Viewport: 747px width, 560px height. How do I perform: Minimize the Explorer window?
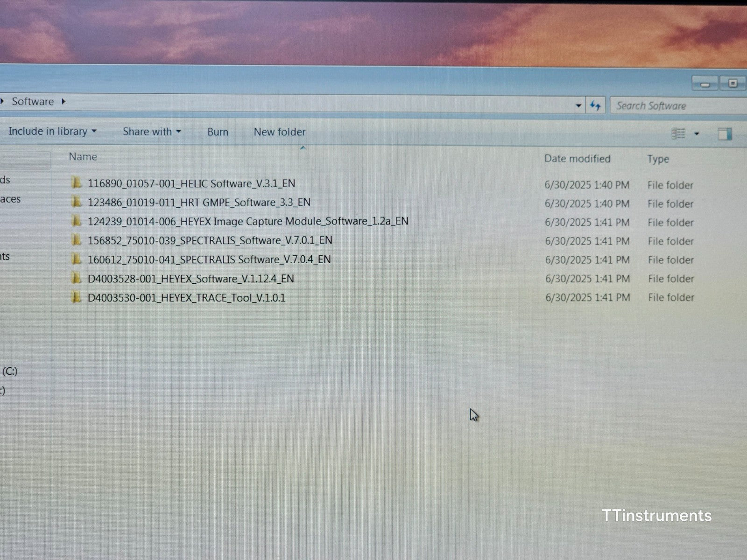pos(705,84)
